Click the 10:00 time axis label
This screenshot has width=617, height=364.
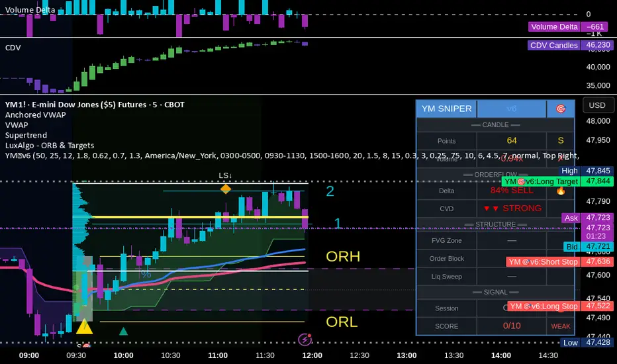point(124,356)
